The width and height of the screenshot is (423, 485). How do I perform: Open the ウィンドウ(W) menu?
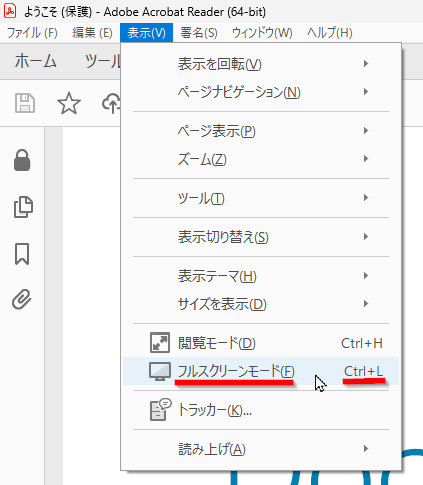(262, 33)
